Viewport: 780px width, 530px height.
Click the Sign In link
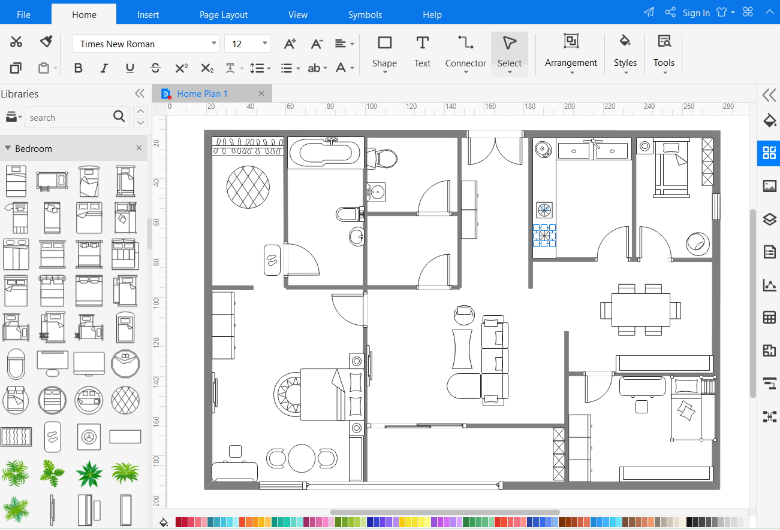[x=696, y=12]
